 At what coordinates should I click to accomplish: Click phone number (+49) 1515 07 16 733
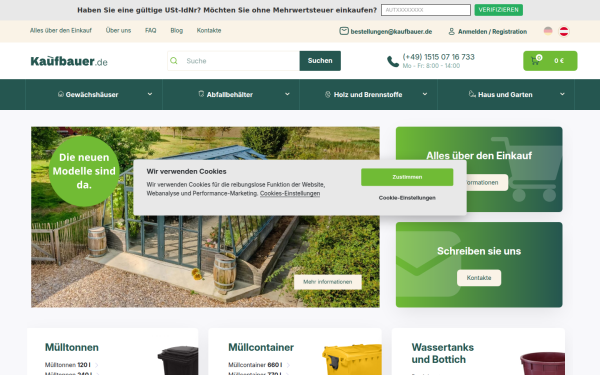pos(439,57)
